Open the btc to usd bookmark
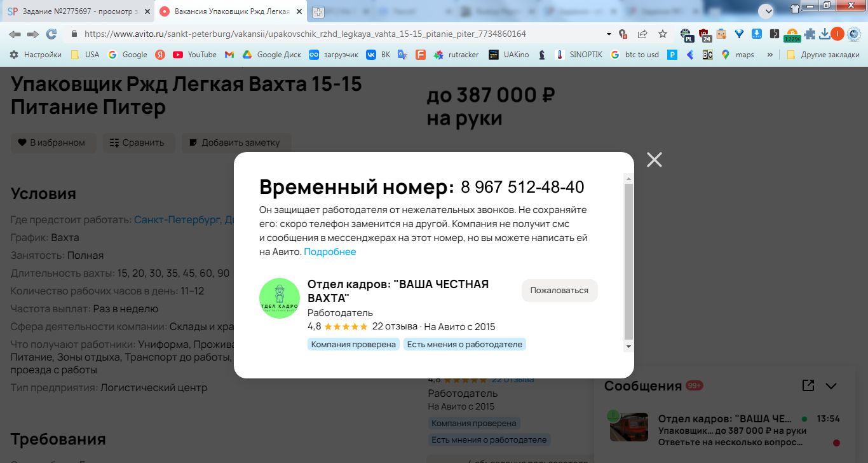Viewport: 868px width, 463px height. coord(634,55)
